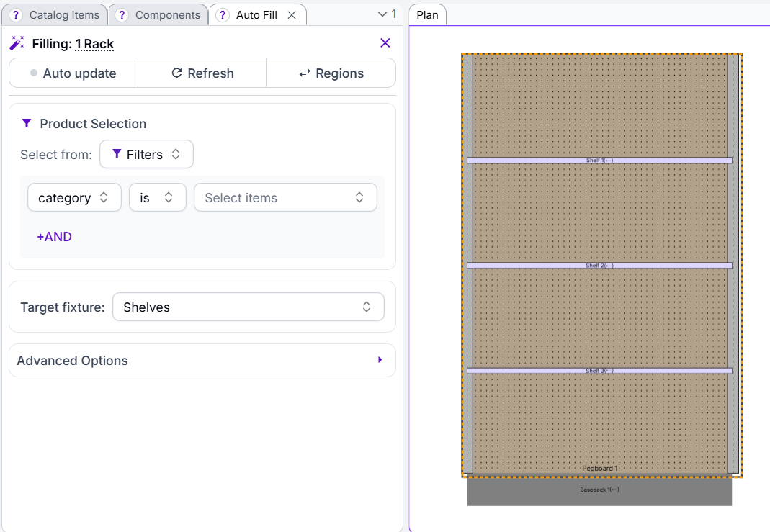Open the Select items dropdown

point(285,198)
